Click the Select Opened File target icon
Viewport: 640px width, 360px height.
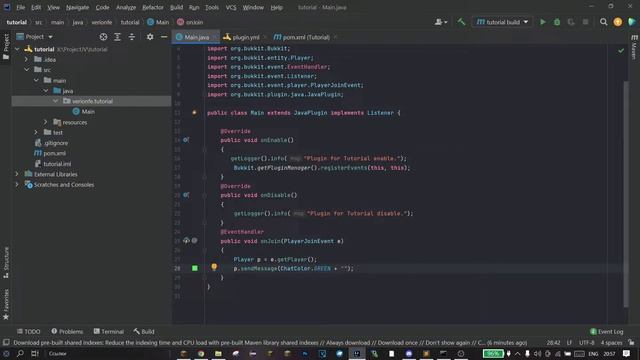click(103, 37)
